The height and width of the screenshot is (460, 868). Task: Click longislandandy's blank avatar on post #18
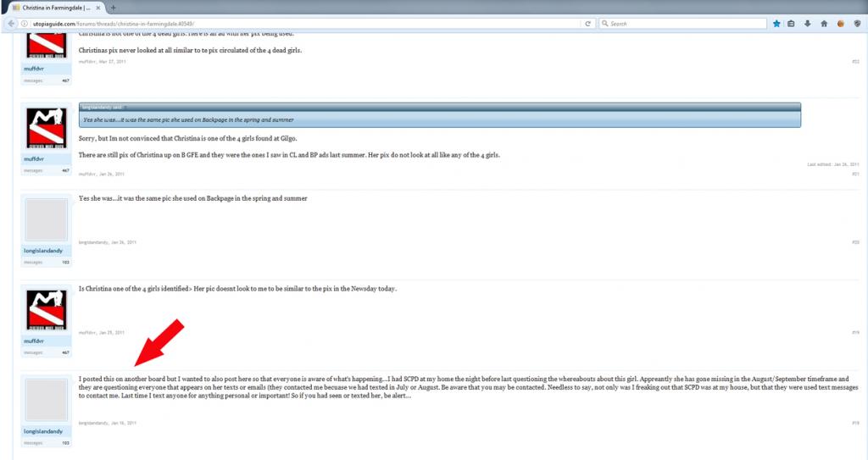tap(47, 401)
